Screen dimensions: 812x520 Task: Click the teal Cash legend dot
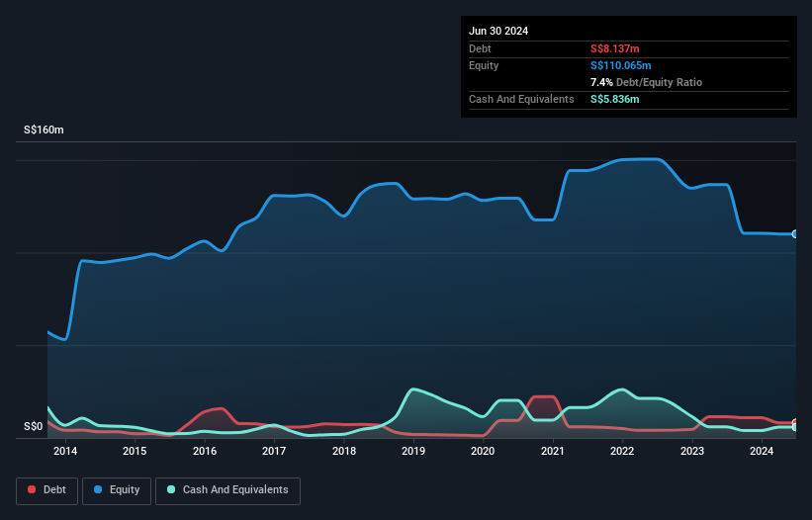[x=171, y=489]
